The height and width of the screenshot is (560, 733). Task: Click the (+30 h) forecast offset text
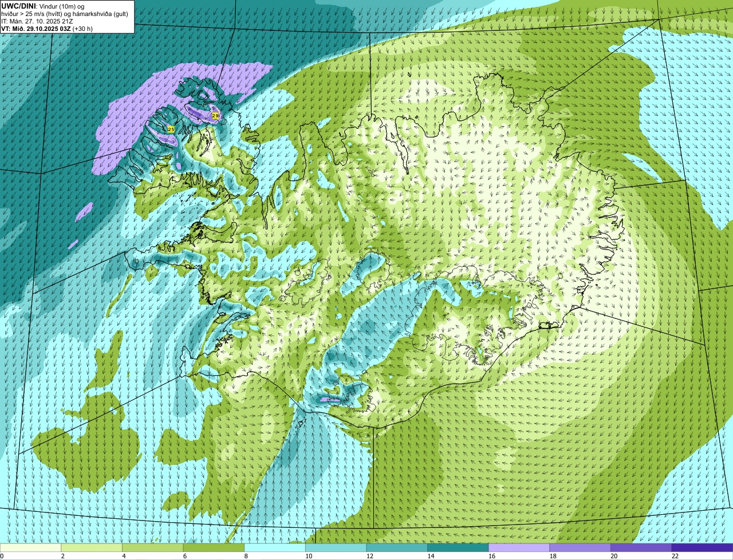(x=82, y=29)
